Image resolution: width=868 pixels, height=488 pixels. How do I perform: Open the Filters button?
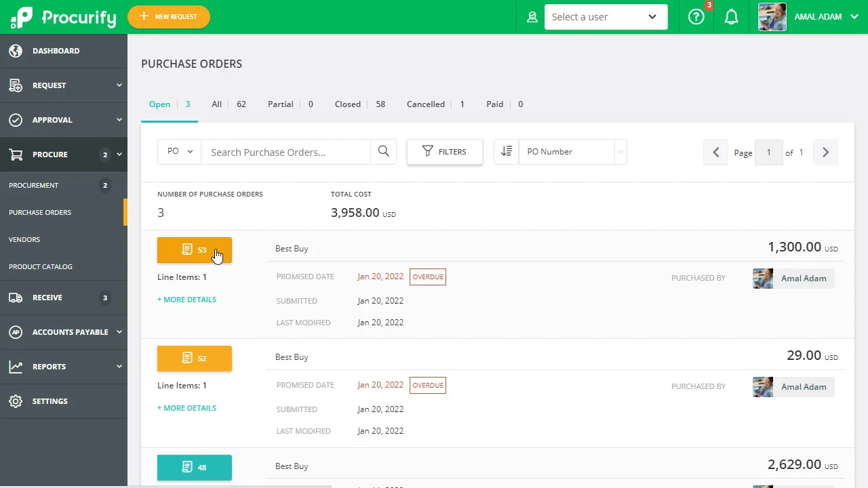coord(445,152)
